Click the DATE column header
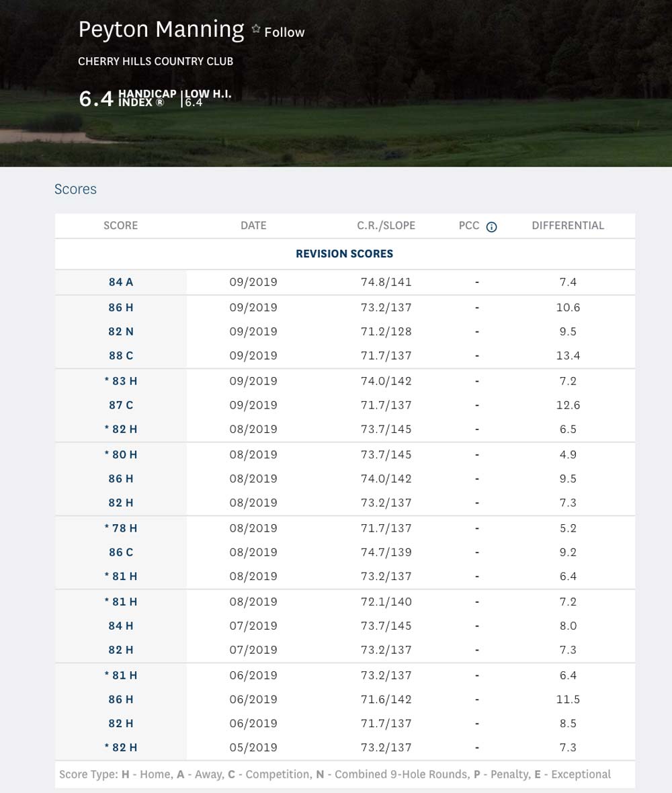This screenshot has width=672, height=793. [x=253, y=226]
